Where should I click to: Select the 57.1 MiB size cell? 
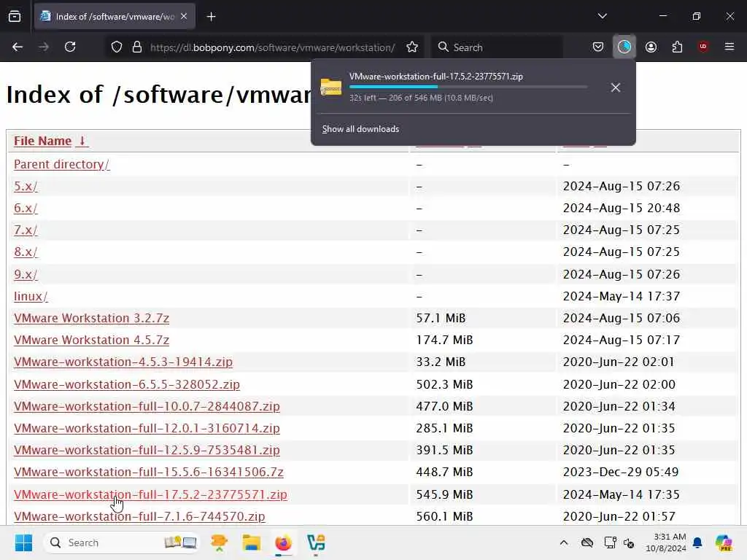click(x=441, y=318)
